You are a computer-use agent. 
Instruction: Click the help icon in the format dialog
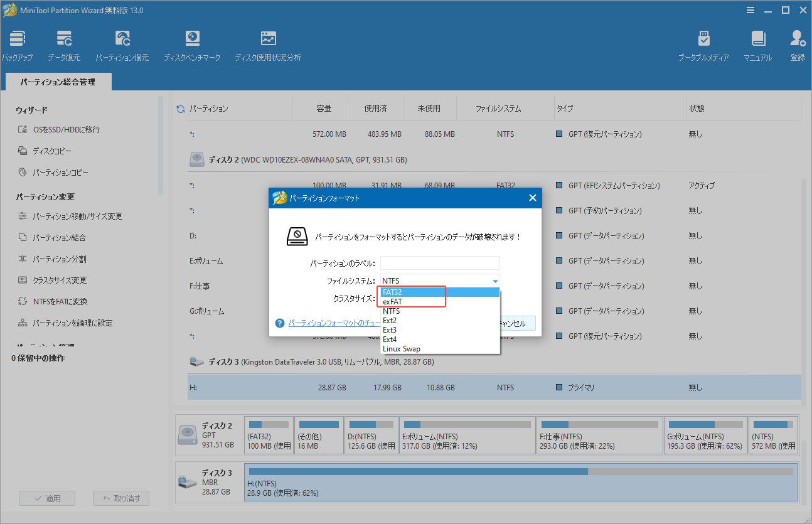pos(280,323)
